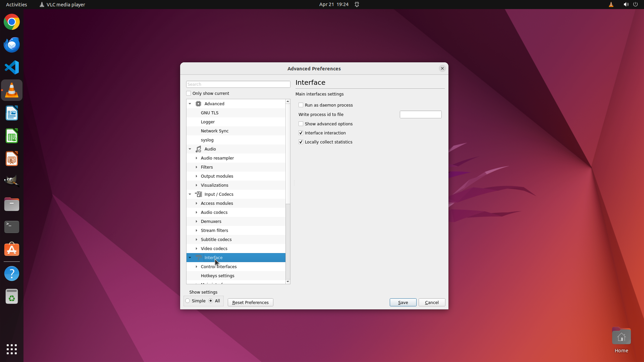Open GIMP from the dock

(12, 181)
